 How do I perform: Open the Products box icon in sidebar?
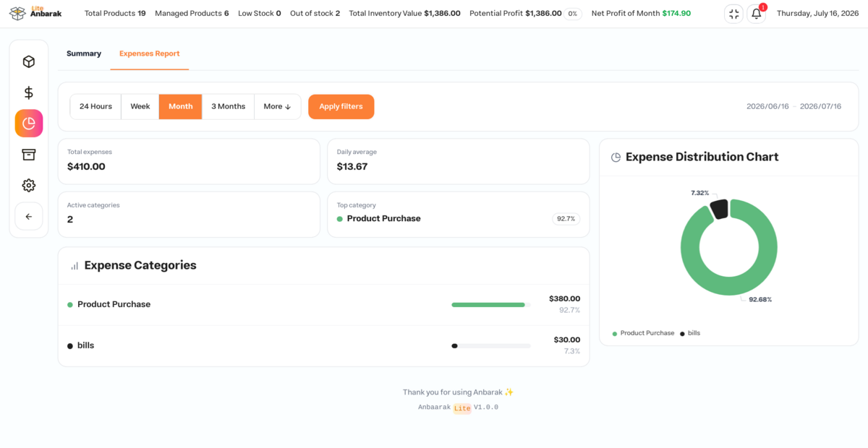(29, 62)
